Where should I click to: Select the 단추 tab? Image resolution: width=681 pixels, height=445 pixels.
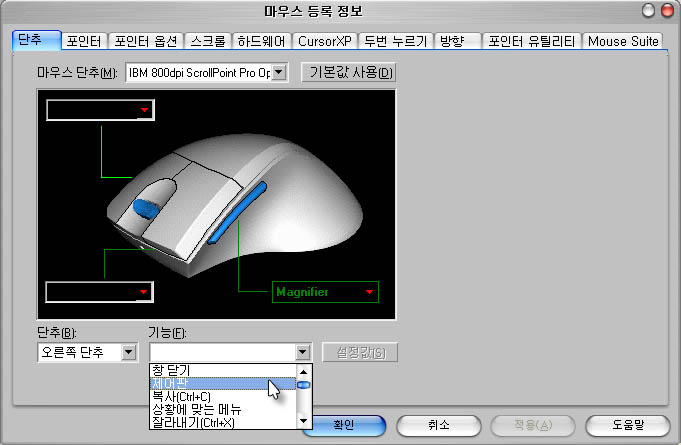(37, 40)
